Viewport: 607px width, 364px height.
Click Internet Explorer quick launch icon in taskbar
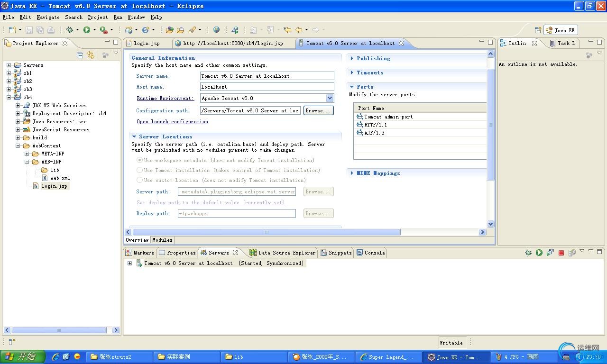(55, 357)
